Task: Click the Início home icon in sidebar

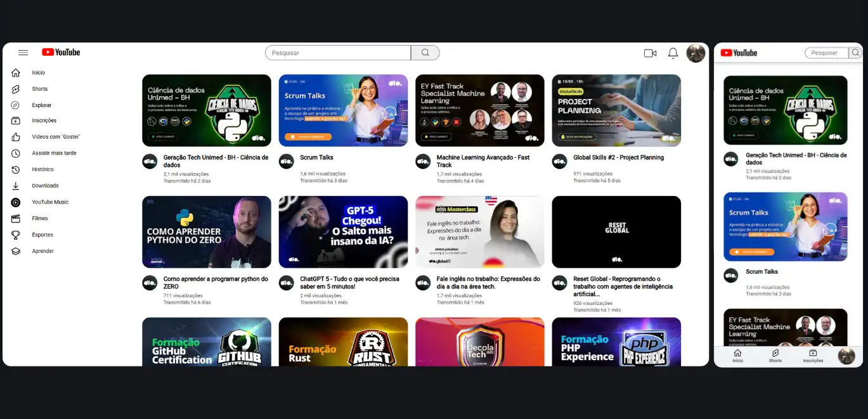Action: [x=16, y=73]
